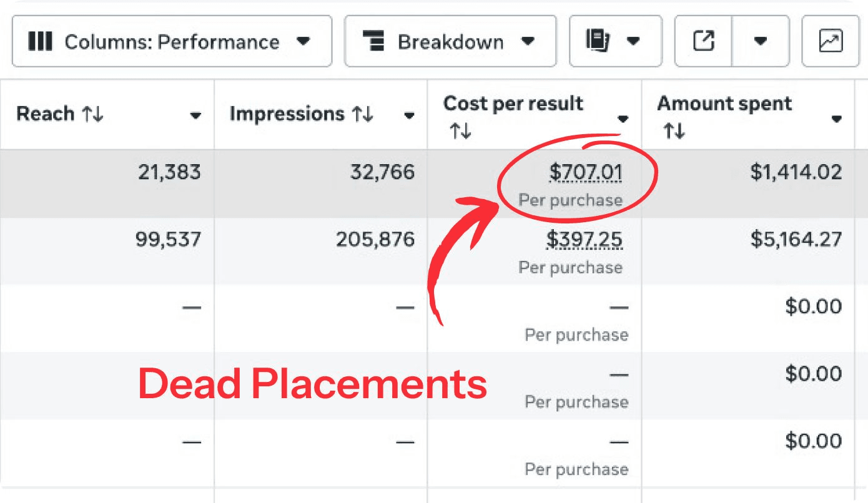Screen dimensions: 868x503
Task: Open the Amount spent column caret
Action: coord(836,119)
